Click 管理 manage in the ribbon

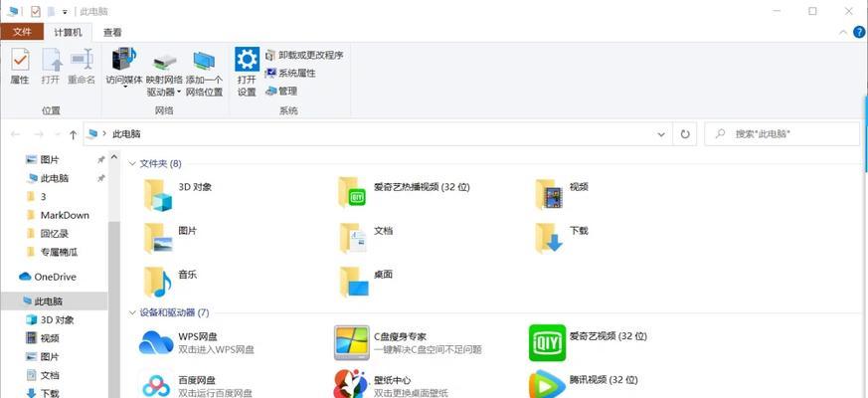pyautogui.click(x=281, y=91)
